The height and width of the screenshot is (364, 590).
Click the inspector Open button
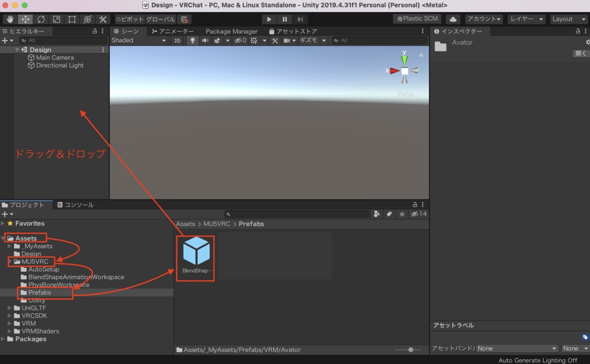(580, 54)
